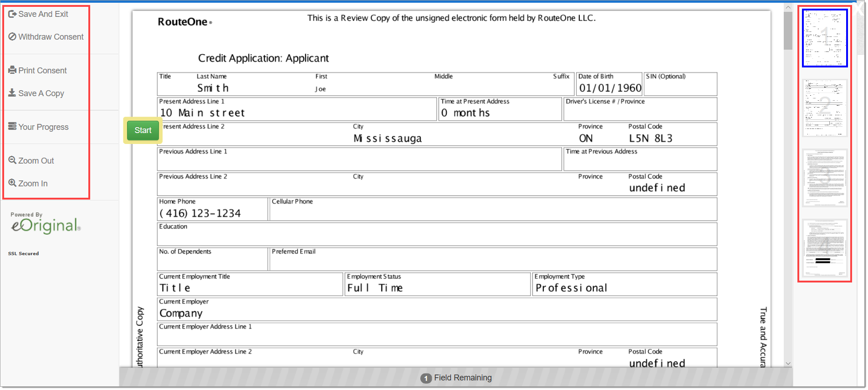Click the document vertical scrollbar thumb
The width and height of the screenshot is (868, 390).
[x=788, y=31]
